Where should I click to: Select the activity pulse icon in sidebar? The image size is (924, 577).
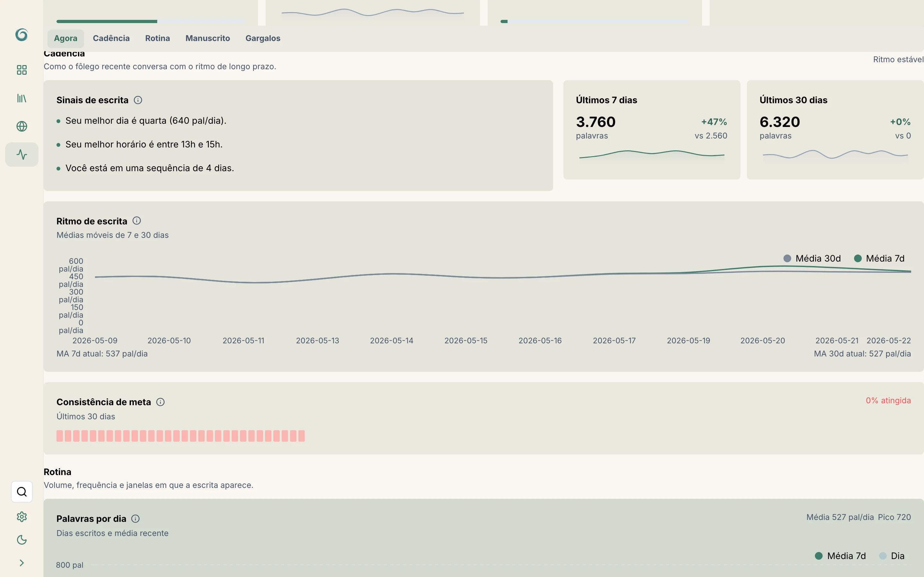click(x=22, y=155)
